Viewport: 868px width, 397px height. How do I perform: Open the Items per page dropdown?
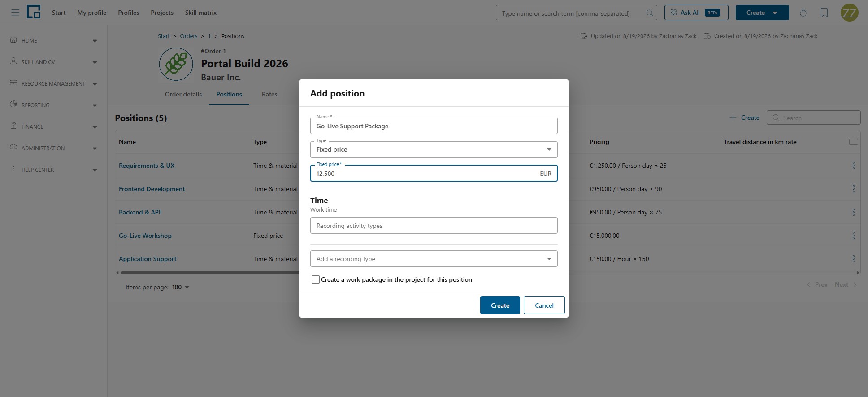pos(181,287)
